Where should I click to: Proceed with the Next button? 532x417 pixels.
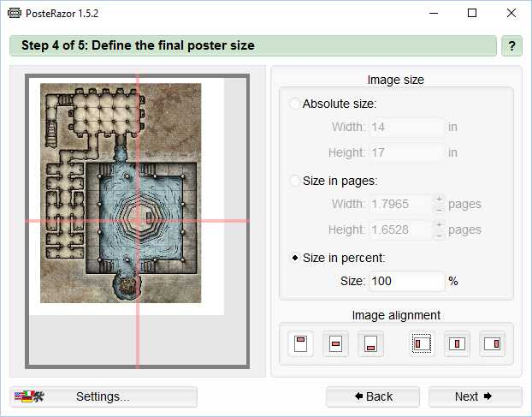[476, 396]
